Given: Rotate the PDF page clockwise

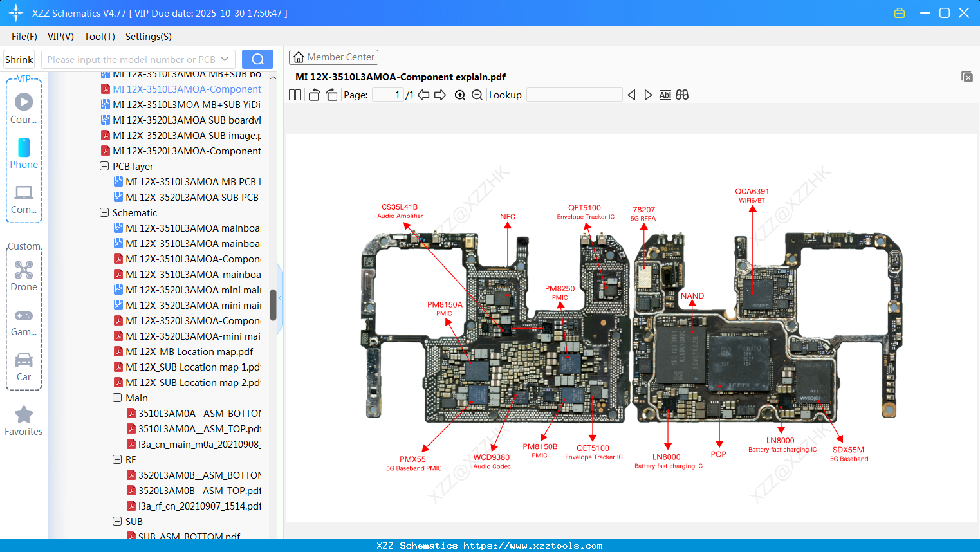Looking at the screenshot, I should tap(331, 95).
